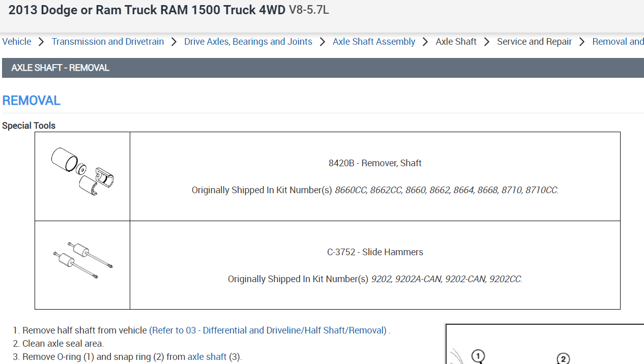Select the Service and Repair breadcrumb item
Viewport: 644px width, 364px height.
tap(534, 42)
